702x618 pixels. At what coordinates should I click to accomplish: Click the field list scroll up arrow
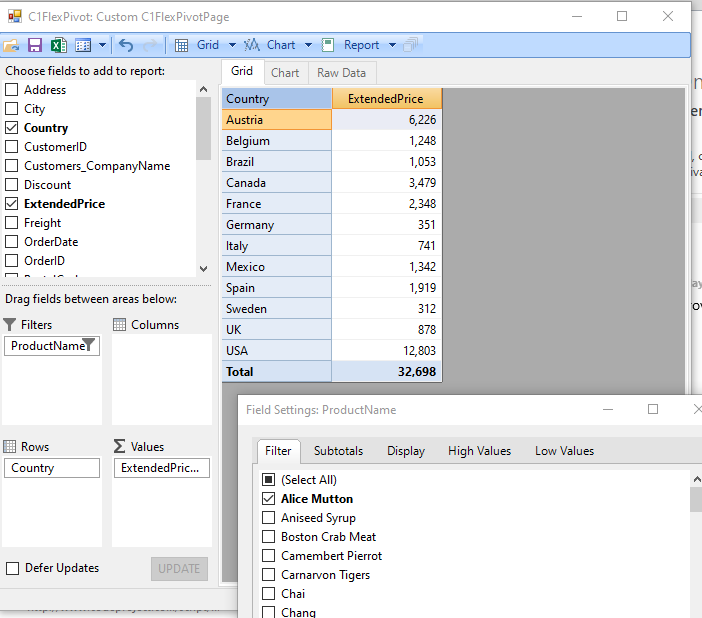[204, 89]
